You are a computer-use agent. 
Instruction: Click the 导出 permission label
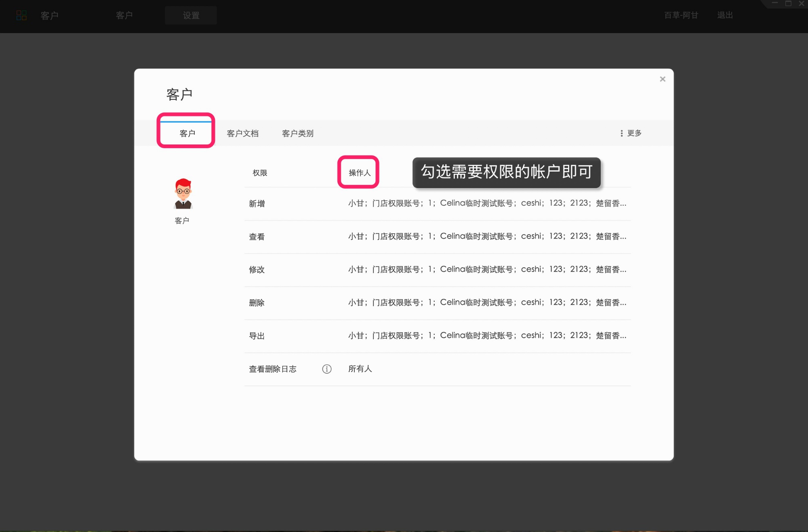[x=257, y=336]
